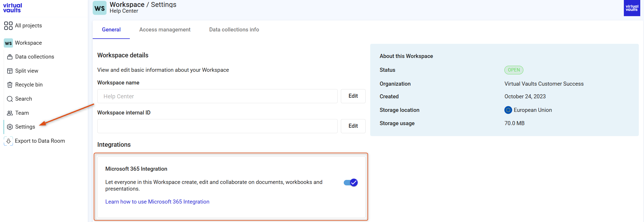
Task: Click the 'Integrations' section heading
Action: [114, 145]
